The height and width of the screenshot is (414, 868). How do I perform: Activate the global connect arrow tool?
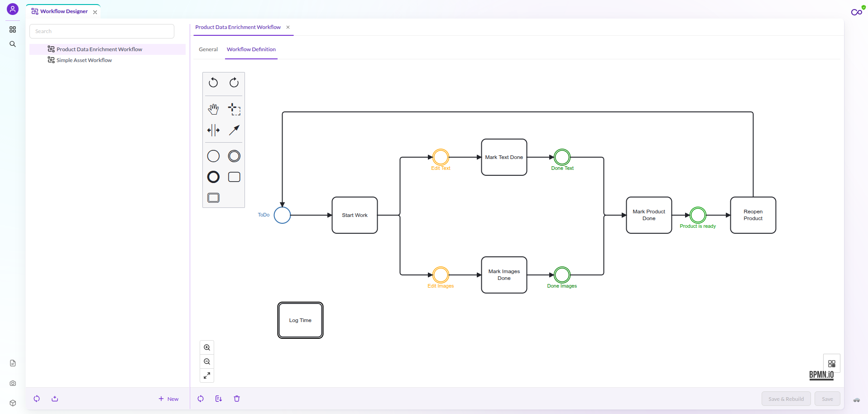pyautogui.click(x=234, y=130)
